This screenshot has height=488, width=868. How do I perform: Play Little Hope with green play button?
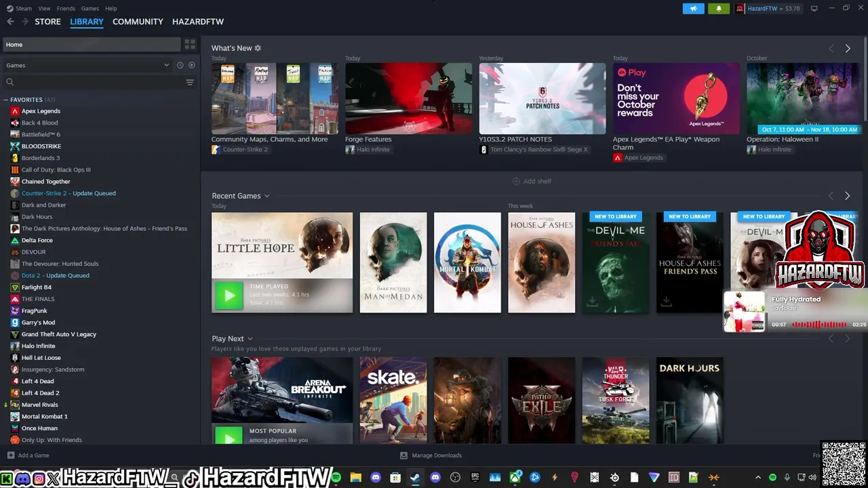click(x=229, y=296)
